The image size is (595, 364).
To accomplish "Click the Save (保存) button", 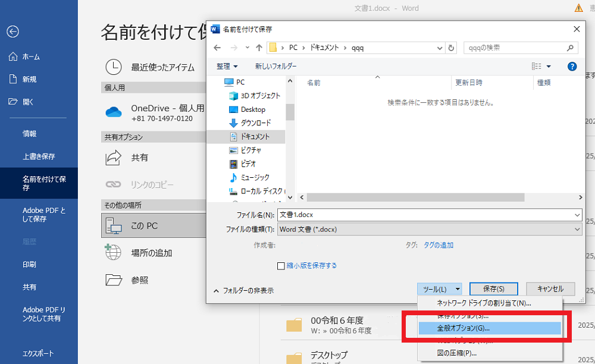I will pos(493,289).
